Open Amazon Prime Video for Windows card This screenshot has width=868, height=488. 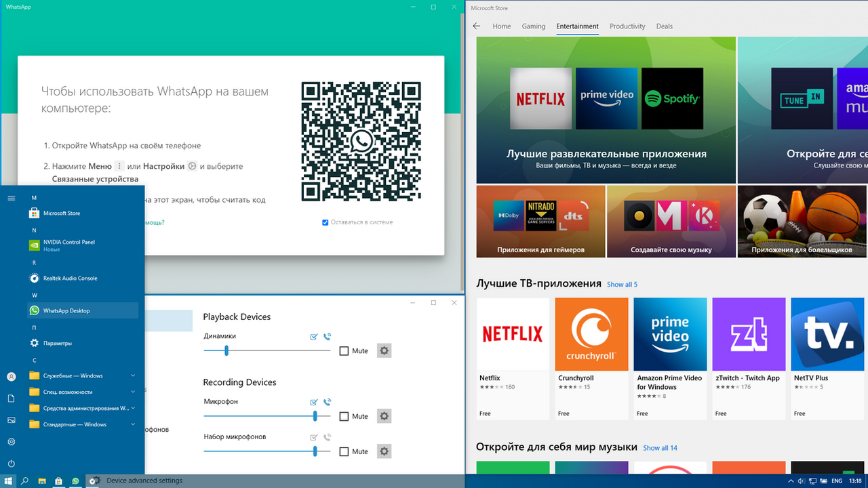pyautogui.click(x=670, y=359)
